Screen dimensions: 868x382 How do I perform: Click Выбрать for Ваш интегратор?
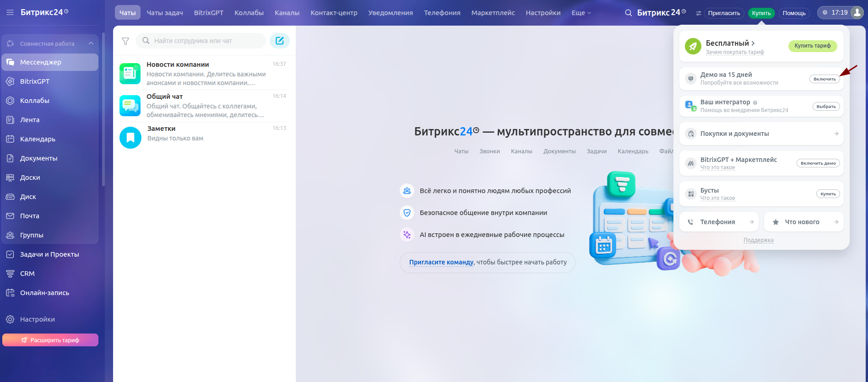tap(826, 107)
